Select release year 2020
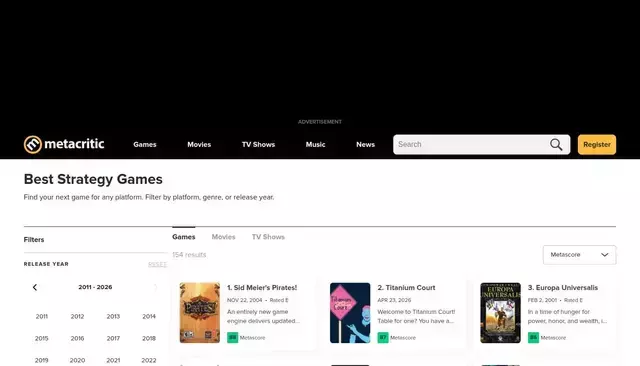This screenshot has height=366, width=640. click(77, 360)
